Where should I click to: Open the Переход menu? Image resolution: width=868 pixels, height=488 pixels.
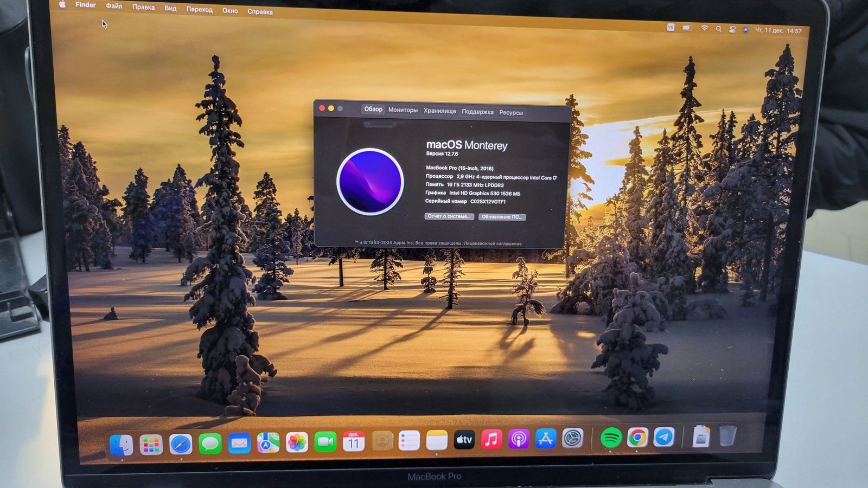(199, 9)
